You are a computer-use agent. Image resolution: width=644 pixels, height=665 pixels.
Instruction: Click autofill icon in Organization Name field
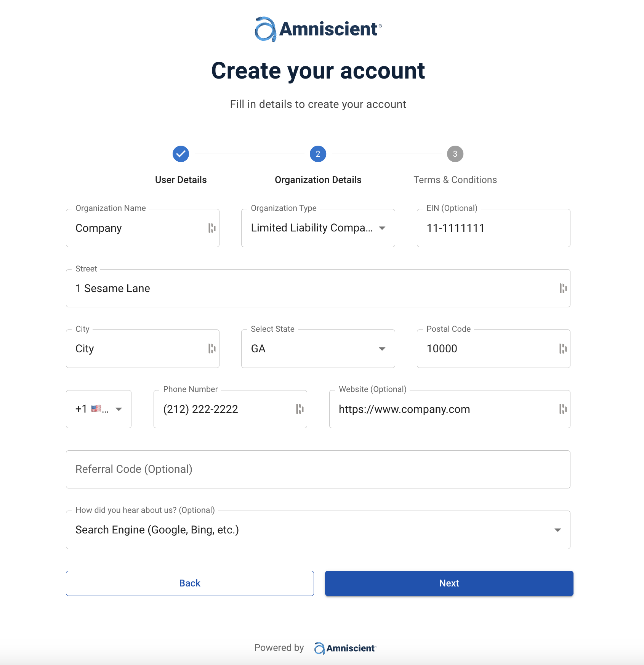pos(212,228)
